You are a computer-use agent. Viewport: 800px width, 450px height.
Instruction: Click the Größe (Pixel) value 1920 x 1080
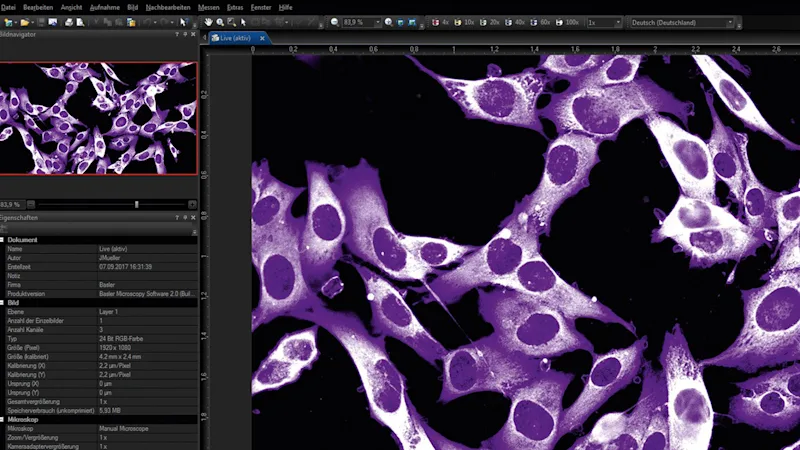[x=115, y=348]
